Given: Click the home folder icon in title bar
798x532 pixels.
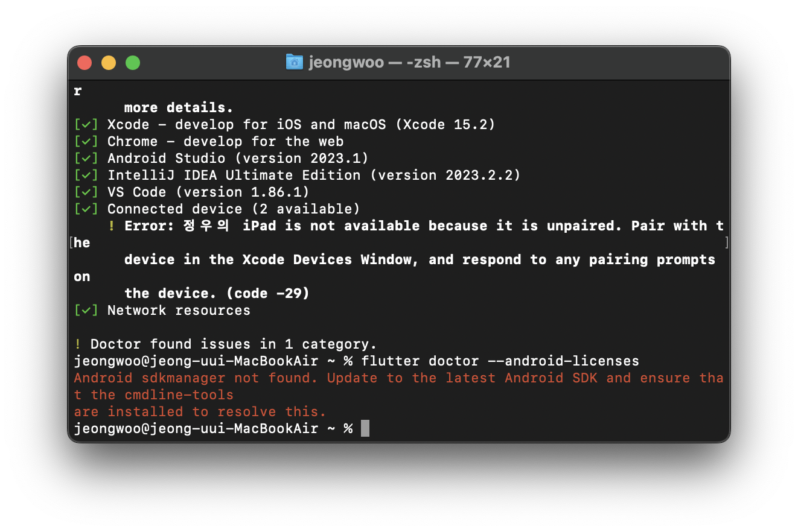Looking at the screenshot, I should point(294,62).
